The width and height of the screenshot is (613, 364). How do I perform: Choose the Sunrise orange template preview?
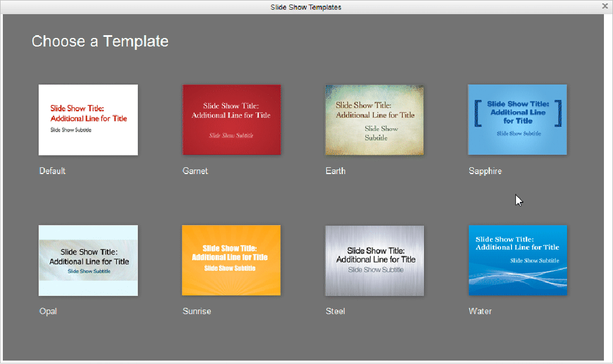click(x=231, y=260)
